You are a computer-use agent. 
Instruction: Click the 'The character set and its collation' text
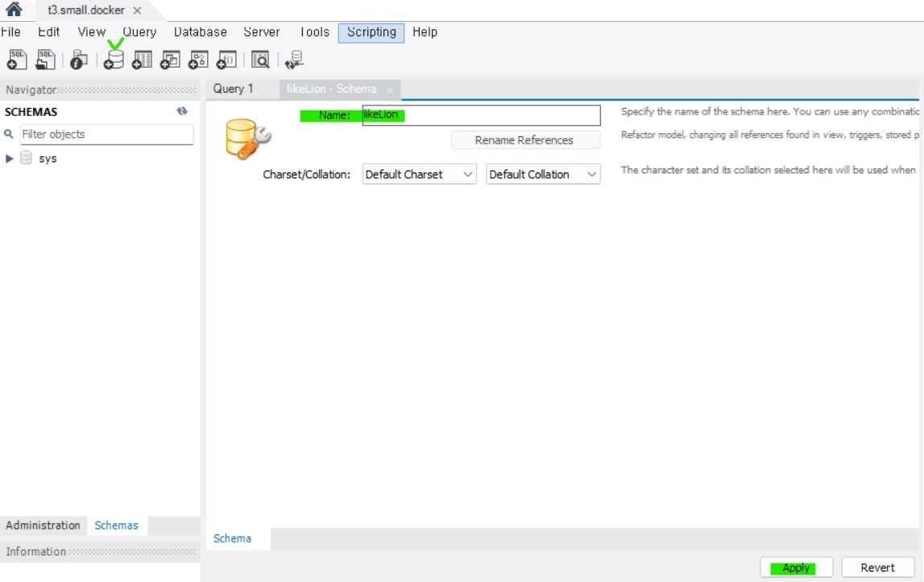(x=768, y=170)
